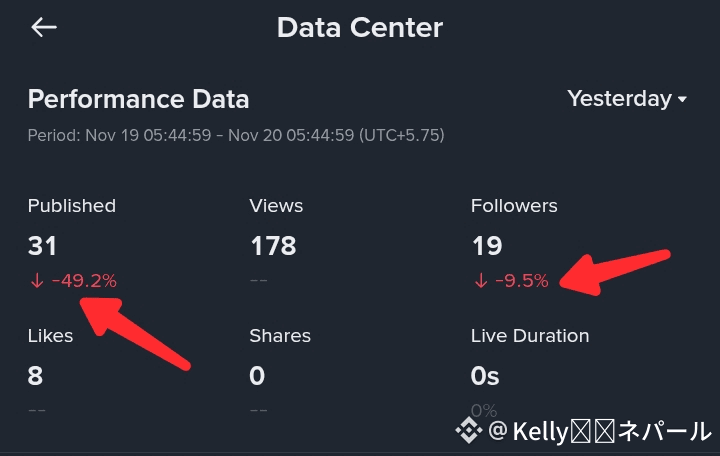Screen dimensions: 720x456
Task: Tap the Likes metric label
Action: coord(50,336)
